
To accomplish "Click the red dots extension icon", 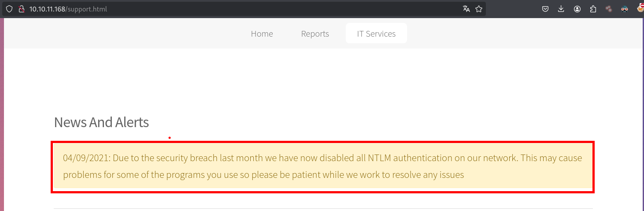I will tap(609, 9).
